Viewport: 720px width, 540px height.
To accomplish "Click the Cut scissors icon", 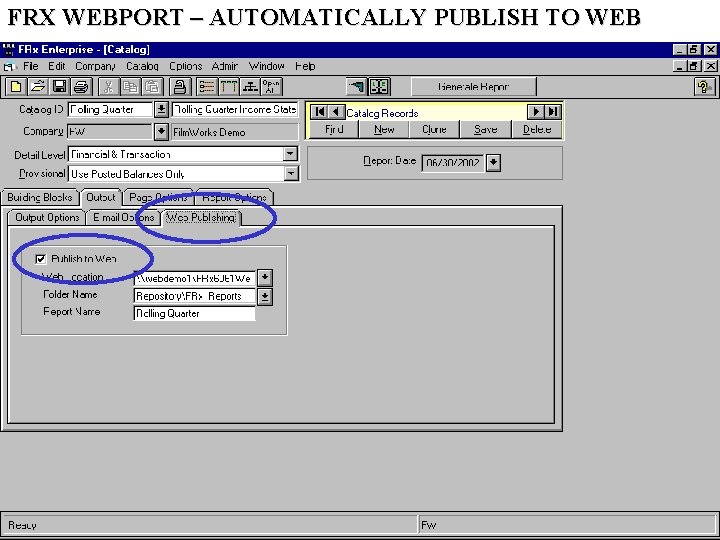I will 108,87.
